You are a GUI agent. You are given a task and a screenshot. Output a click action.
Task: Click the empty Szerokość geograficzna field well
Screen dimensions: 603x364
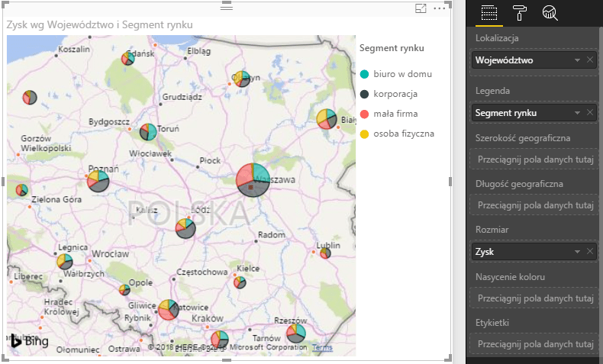(534, 159)
